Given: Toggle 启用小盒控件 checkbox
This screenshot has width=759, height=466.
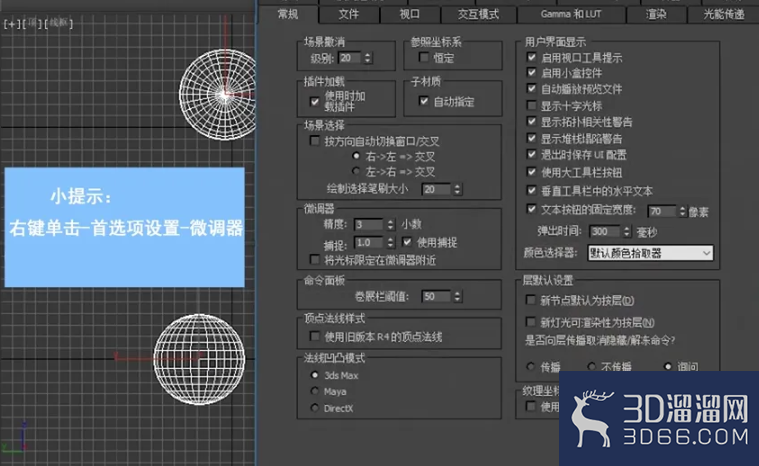Looking at the screenshot, I should [x=531, y=73].
